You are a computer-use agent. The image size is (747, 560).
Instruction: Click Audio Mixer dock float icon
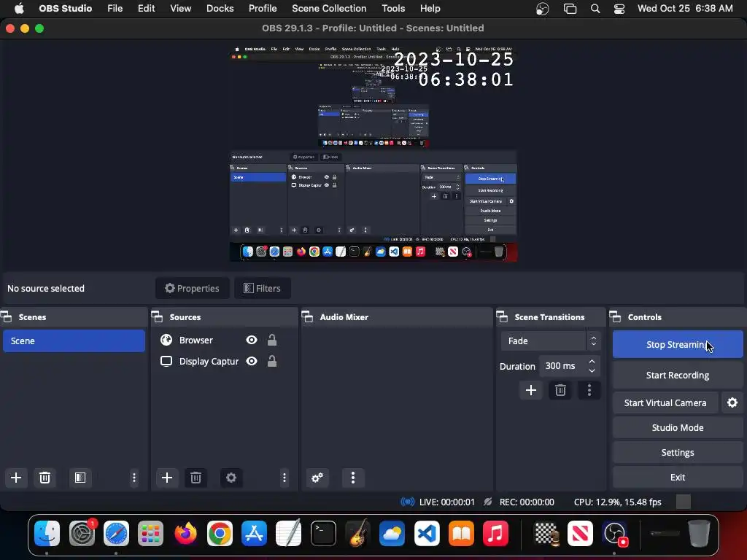coord(308,316)
